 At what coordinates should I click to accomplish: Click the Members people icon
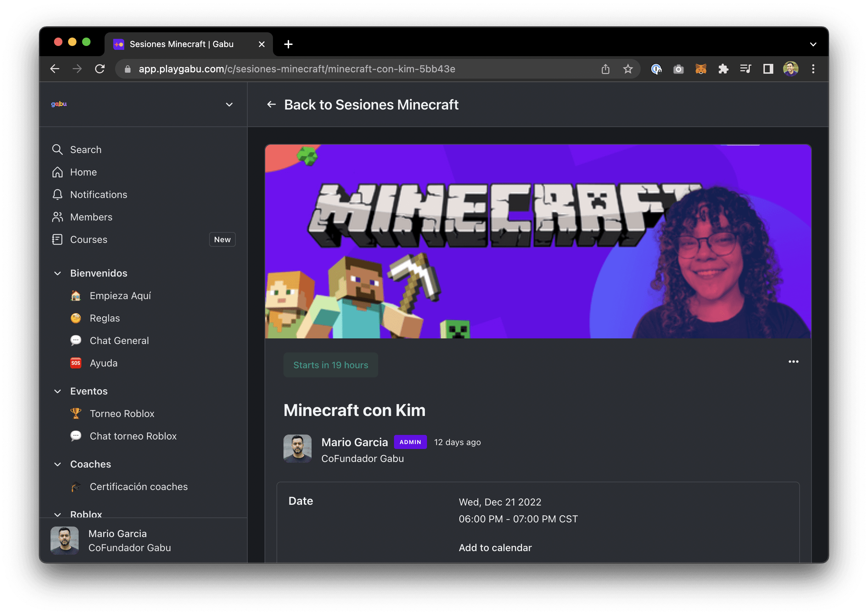coord(58,217)
